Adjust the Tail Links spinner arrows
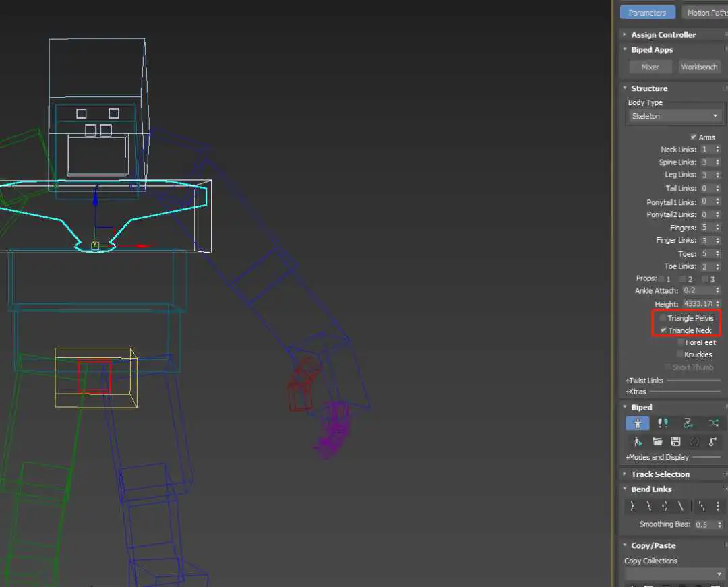Screen dimensions: 728x587 (717, 188)
